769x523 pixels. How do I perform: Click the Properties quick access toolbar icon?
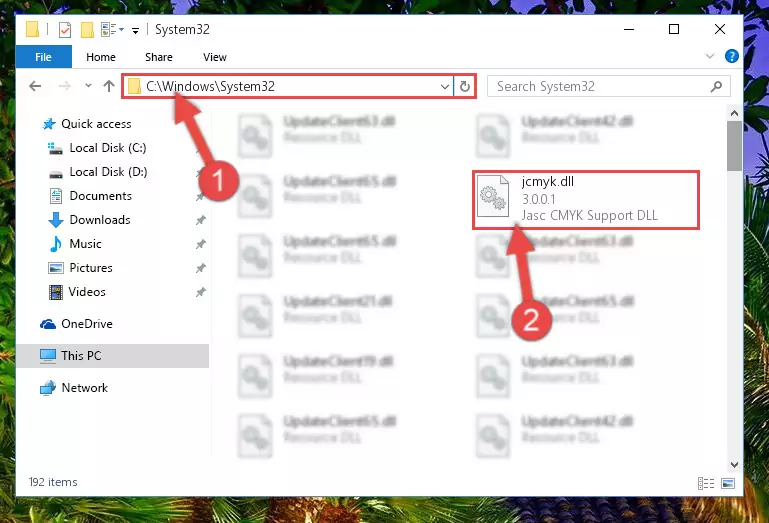pos(65,30)
